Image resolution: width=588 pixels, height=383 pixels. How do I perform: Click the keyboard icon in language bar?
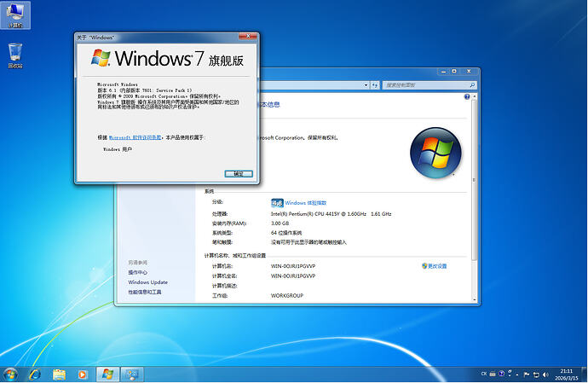point(493,374)
